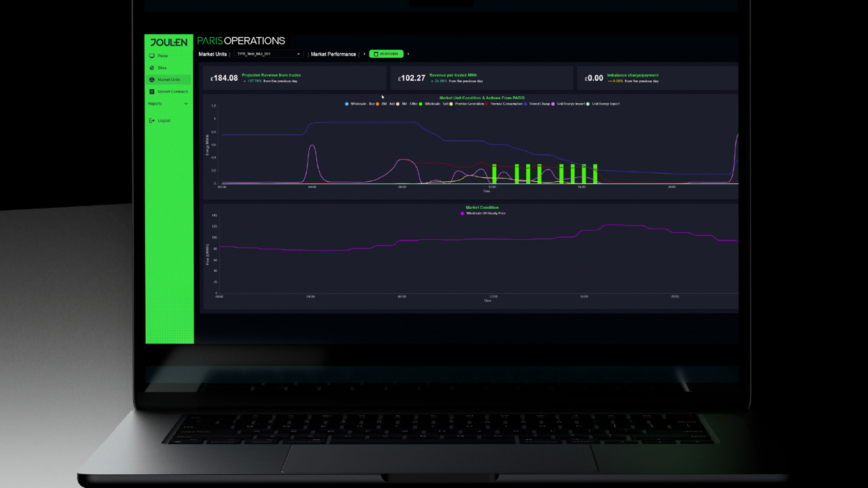Go to previous day arrow
This screenshot has height=488, width=868.
click(364, 54)
